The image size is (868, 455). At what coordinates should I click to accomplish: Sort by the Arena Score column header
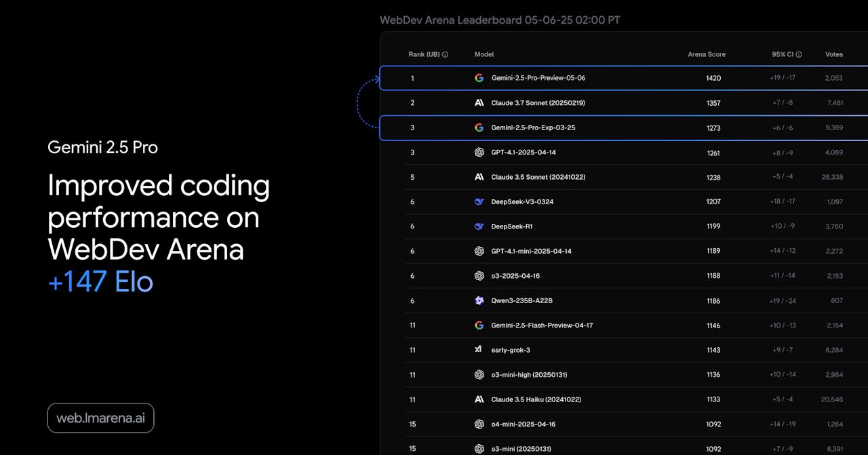pos(707,54)
